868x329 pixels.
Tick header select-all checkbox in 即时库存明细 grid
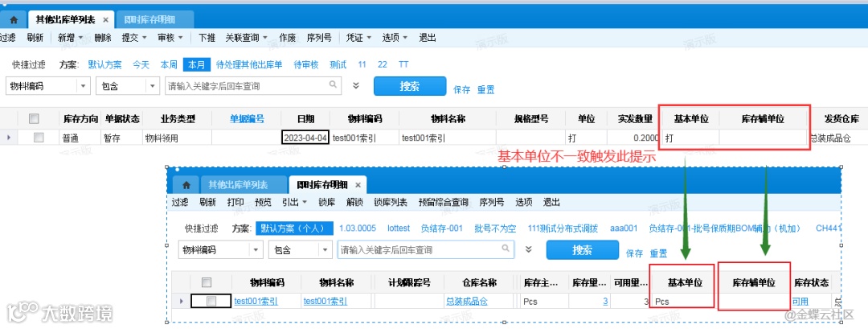(x=207, y=282)
